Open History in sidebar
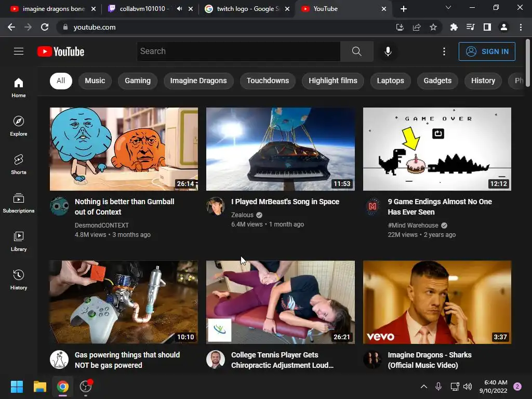Screen dimensions: 532x399 click(x=19, y=280)
